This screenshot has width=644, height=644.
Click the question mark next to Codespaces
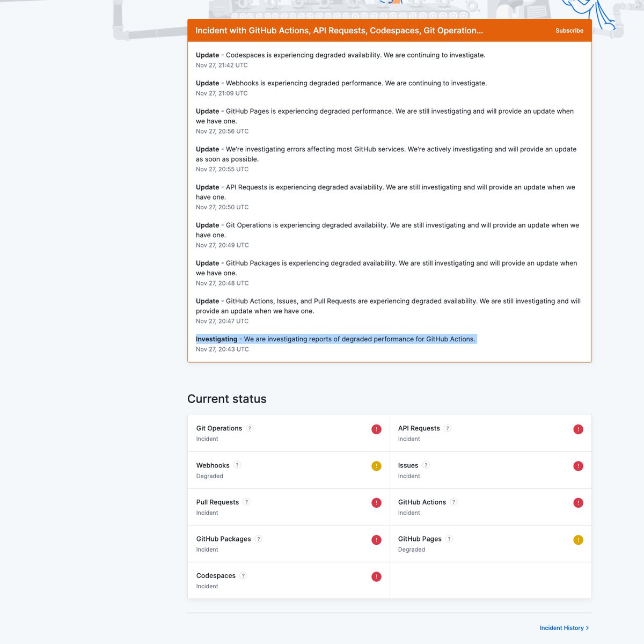tap(244, 576)
